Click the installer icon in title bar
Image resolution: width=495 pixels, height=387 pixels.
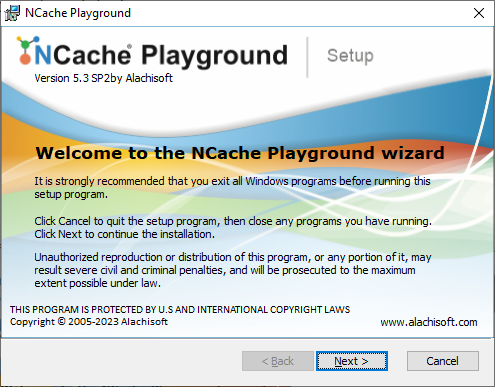12,13
